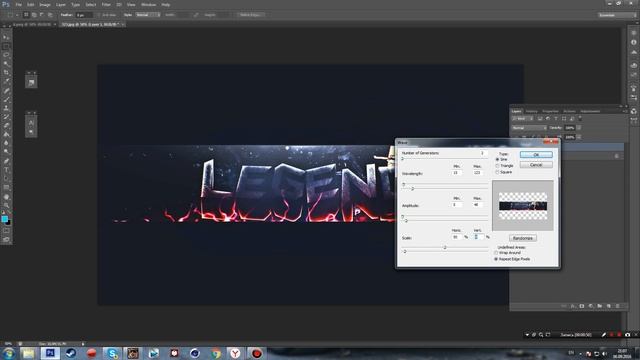Viewport: 640px width, 360px height.
Task: Select the Brush tool
Action: pos(6,100)
